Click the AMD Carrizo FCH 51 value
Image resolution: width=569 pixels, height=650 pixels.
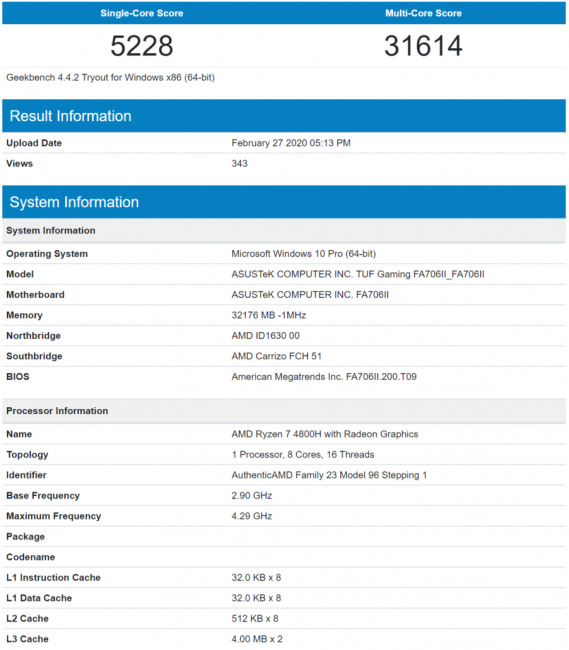(276, 356)
